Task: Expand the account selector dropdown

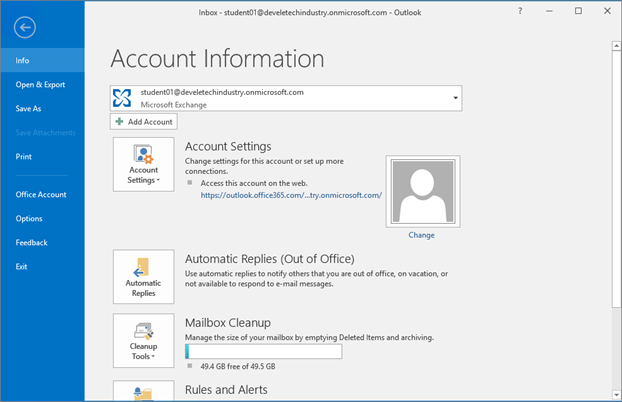Action: click(x=455, y=98)
